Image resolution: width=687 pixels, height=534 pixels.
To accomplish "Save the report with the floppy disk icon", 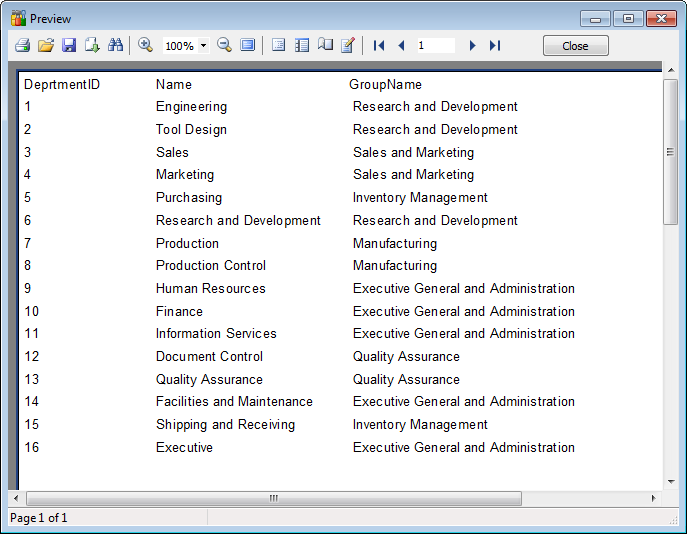I will [69, 45].
